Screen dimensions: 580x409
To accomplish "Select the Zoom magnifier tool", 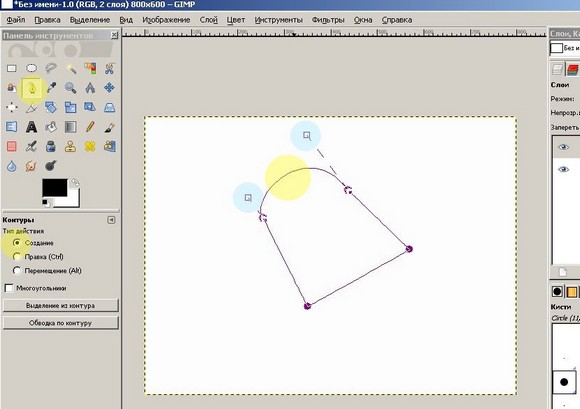I will coord(70,88).
